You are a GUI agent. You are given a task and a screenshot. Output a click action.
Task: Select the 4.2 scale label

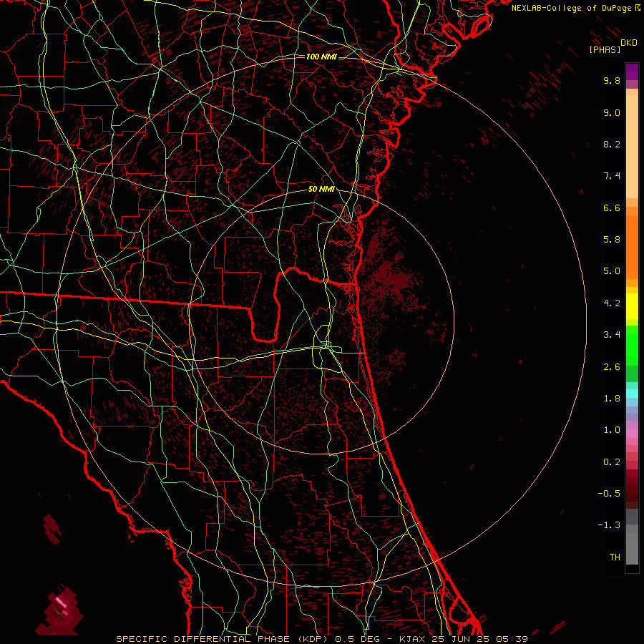[612, 303]
